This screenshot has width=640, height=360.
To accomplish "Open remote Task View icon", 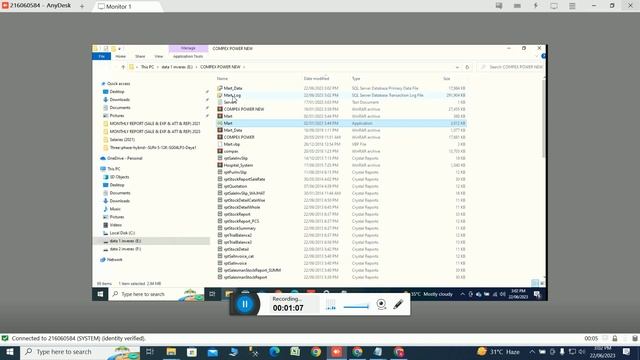I will (x=212, y=294).
